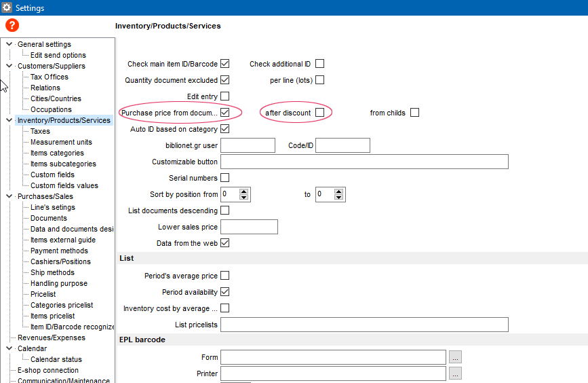588x383 pixels.
Task: Open Edit send options in tree
Action: tap(58, 55)
